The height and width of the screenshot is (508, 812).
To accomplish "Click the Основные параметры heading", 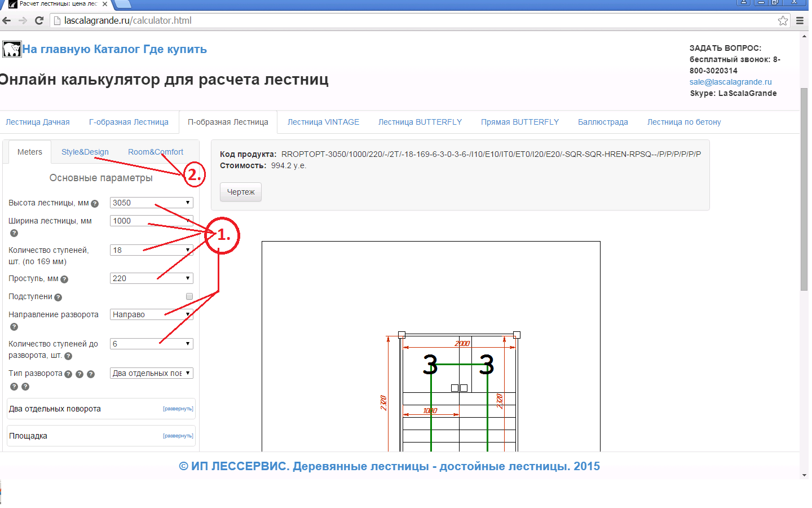I will tap(101, 178).
